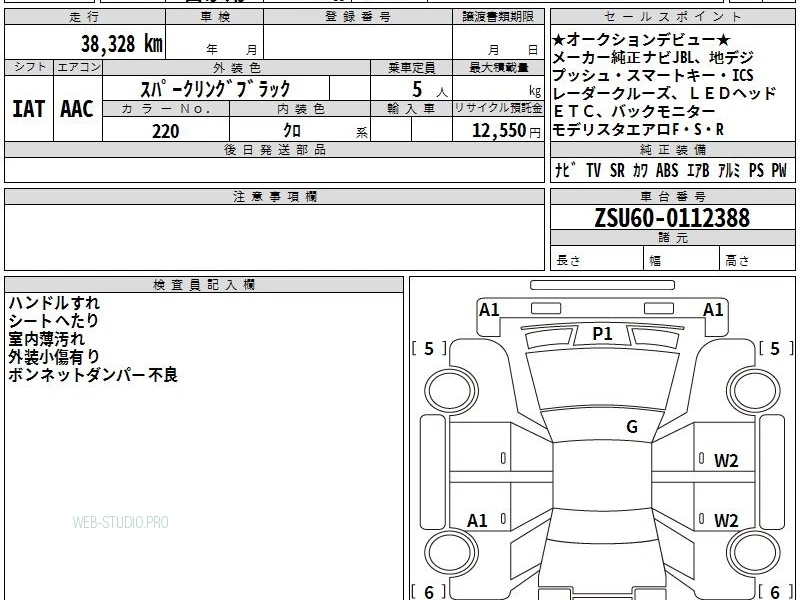Click the recycle deposit 12,550円 value
The image size is (800, 600).
pos(506,131)
